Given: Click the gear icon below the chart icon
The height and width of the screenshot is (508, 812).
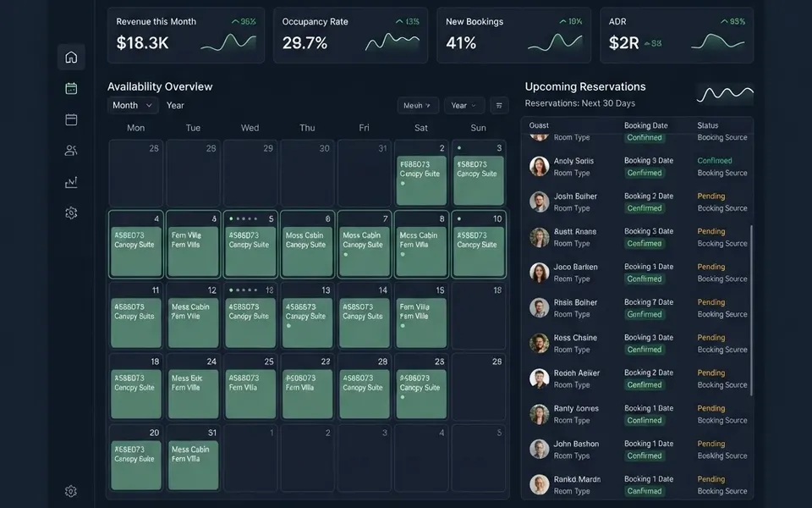Looking at the screenshot, I should point(71,213).
